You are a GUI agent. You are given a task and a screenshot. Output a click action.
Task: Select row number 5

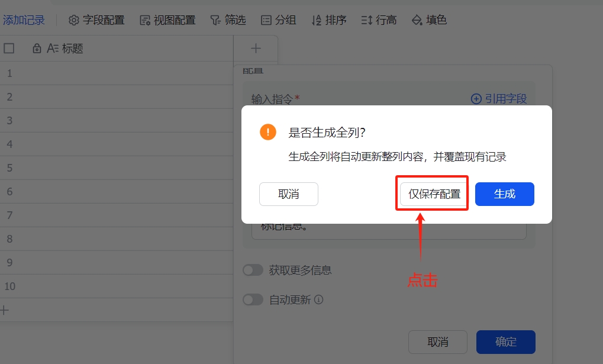click(9, 168)
